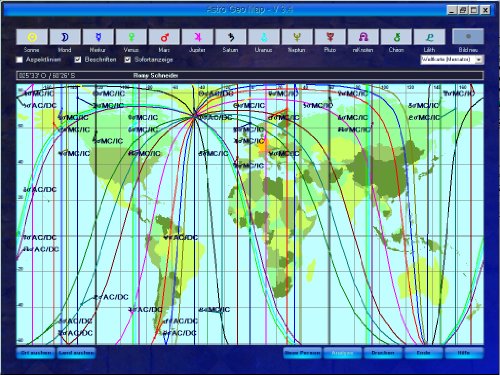Click the Land suchen button

pos(76,353)
